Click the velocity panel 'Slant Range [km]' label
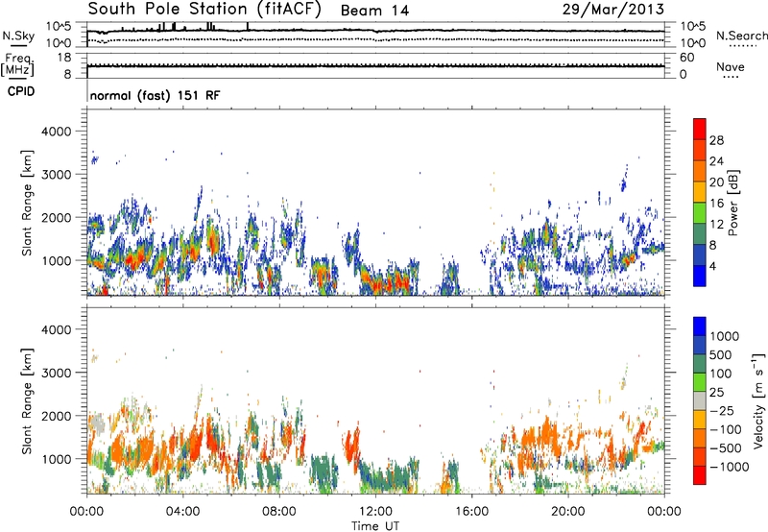Screen dimensions: 768x532 click(x=27, y=401)
